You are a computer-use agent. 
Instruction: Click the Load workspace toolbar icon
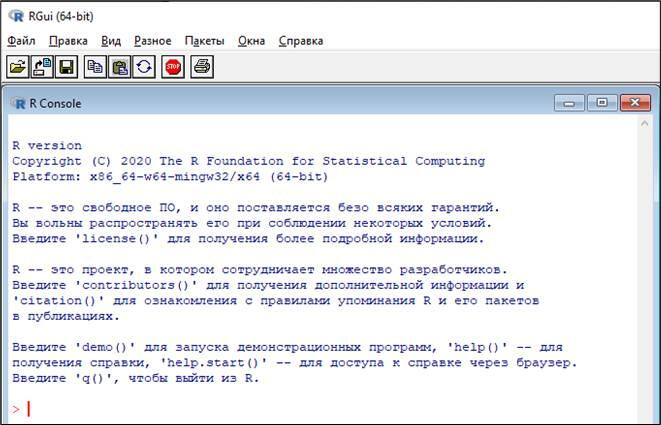coord(42,67)
